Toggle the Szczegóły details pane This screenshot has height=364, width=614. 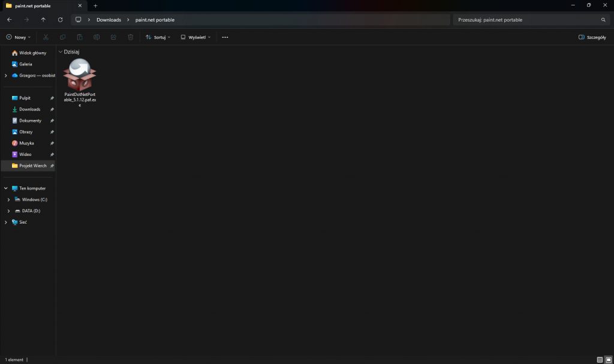pos(592,37)
